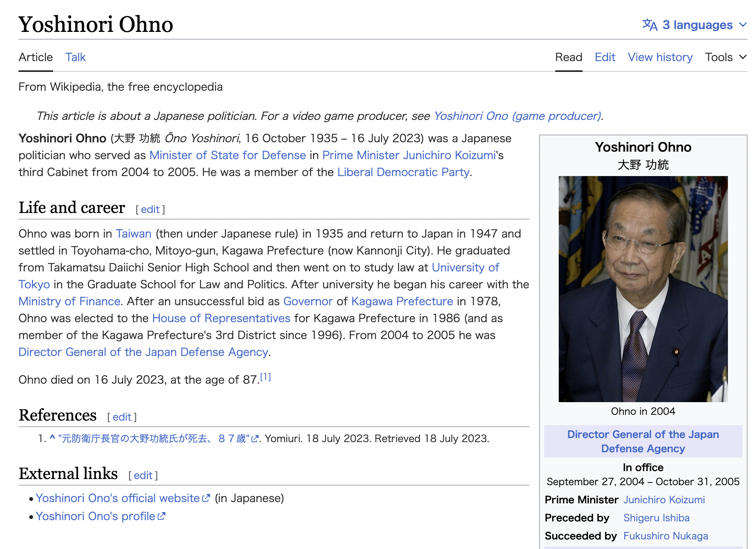Click infobox Japanese name 大野 功統
This screenshot has width=756, height=549.
[x=643, y=165]
